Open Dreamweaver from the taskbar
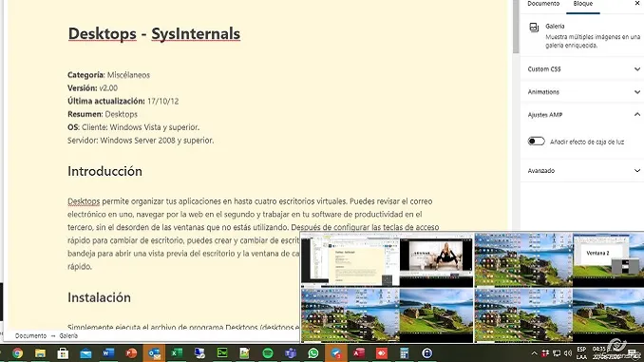The height and width of the screenshot is (362, 644). tap(222, 353)
